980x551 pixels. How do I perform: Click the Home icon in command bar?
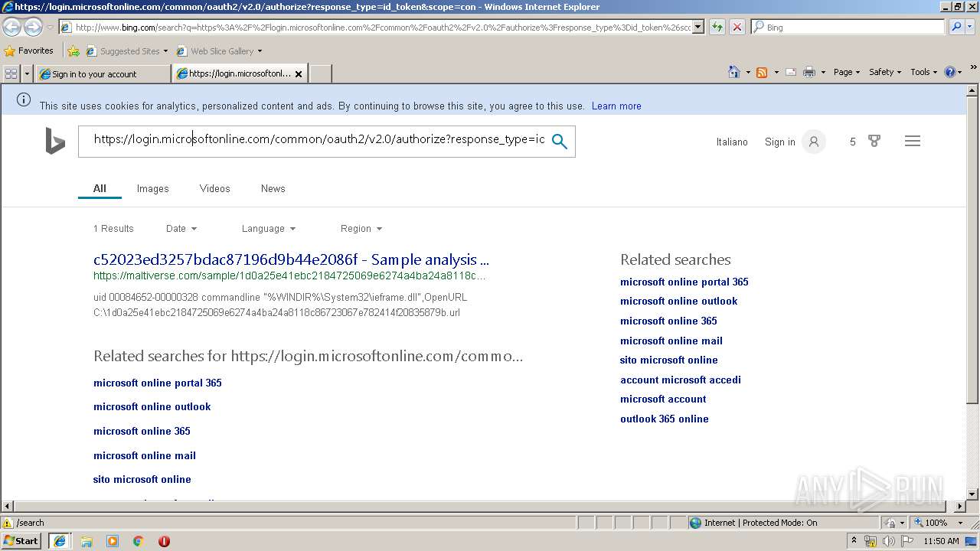733,72
